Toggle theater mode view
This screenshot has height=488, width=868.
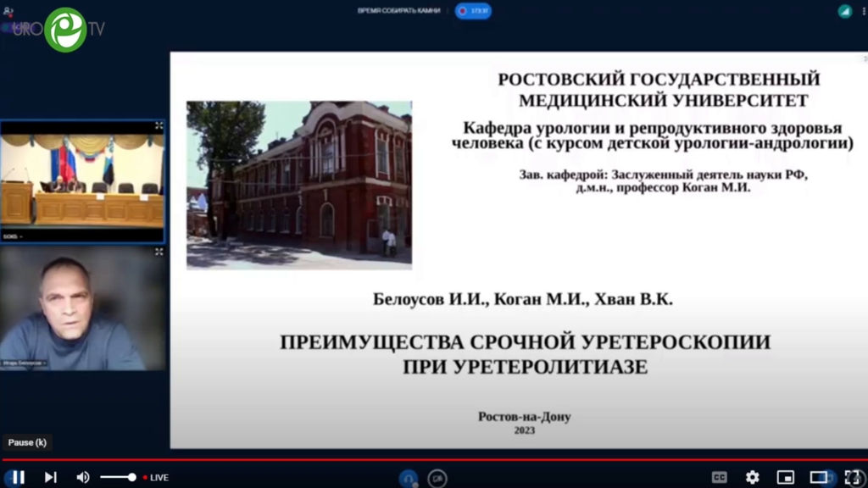point(819,477)
